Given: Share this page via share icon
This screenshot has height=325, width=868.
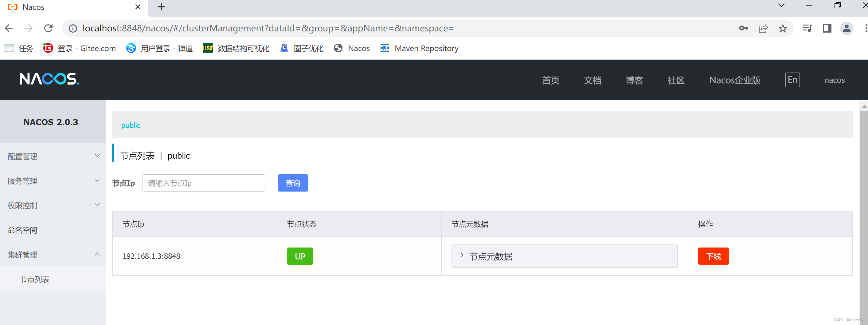Looking at the screenshot, I should (763, 28).
